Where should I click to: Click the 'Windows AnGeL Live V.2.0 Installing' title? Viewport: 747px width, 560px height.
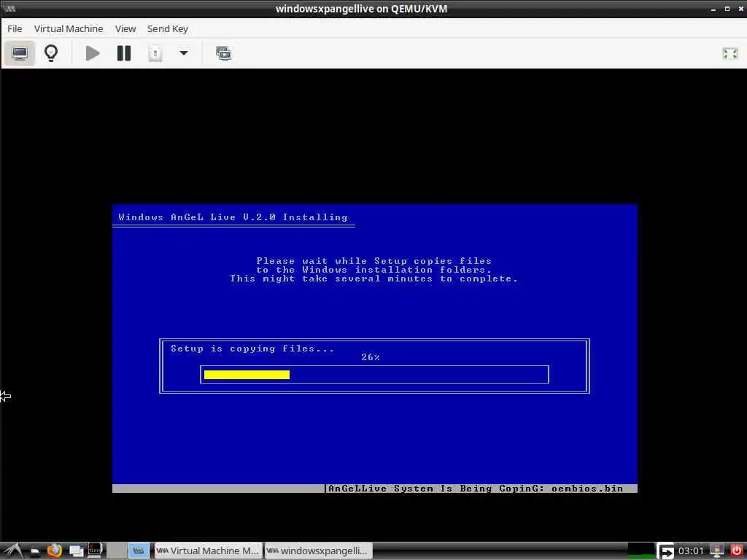(x=233, y=217)
